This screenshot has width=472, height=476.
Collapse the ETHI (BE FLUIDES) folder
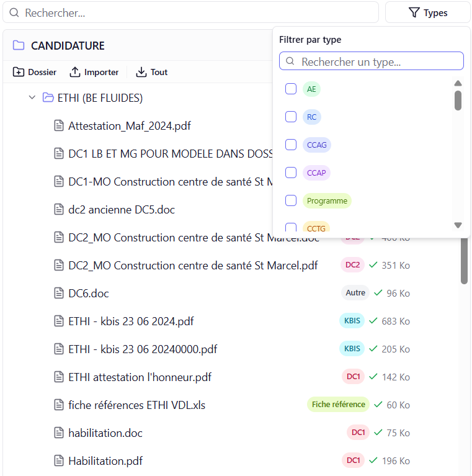(32, 97)
